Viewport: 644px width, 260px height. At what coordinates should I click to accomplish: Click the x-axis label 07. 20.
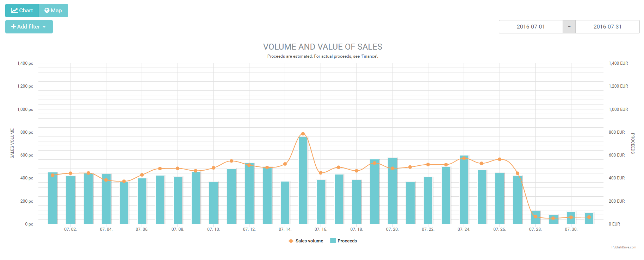392,229
